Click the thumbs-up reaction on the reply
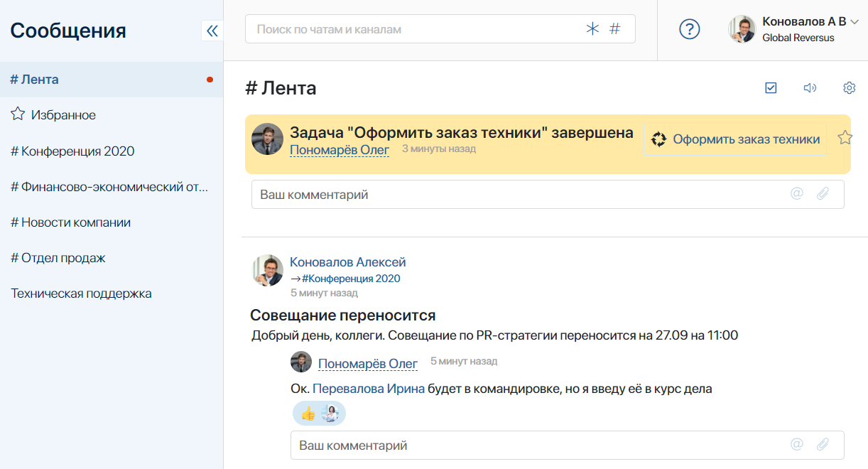The height and width of the screenshot is (469, 868). pyautogui.click(x=308, y=414)
